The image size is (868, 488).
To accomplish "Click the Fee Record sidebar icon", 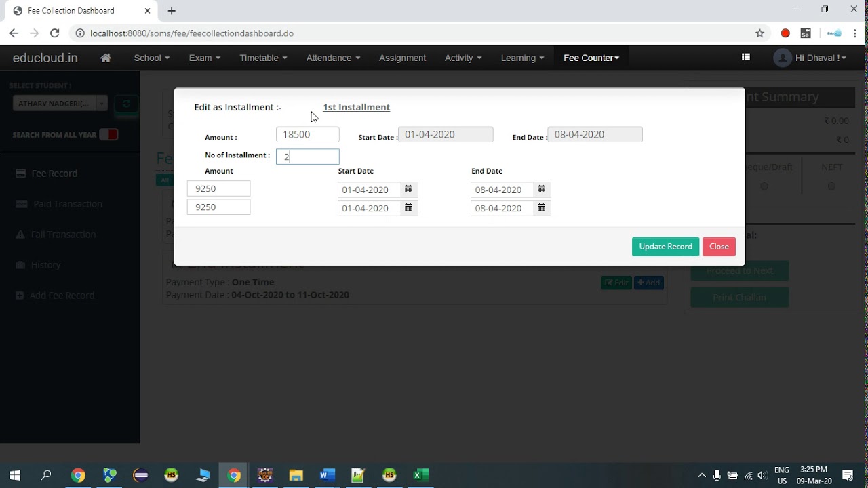I will pos(21,174).
